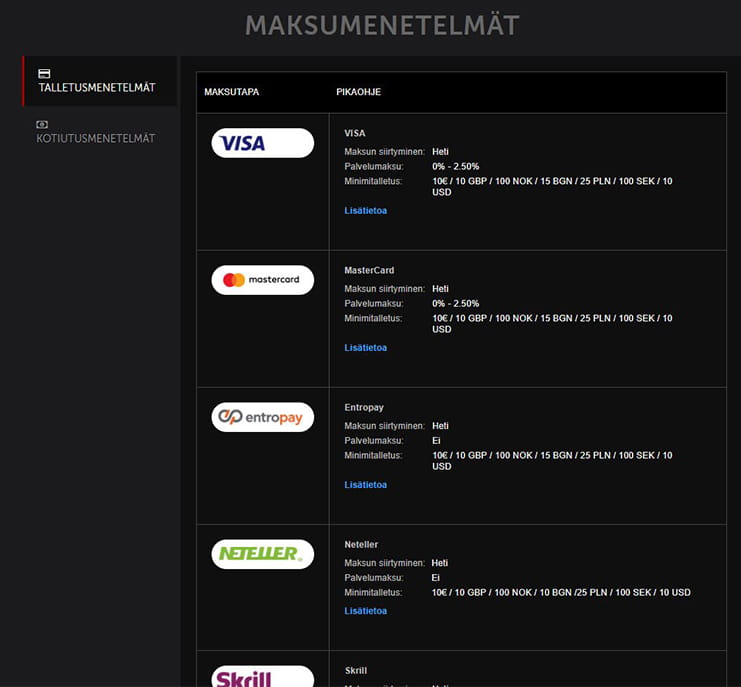
Task: Click the VISA logo
Action: tap(263, 143)
